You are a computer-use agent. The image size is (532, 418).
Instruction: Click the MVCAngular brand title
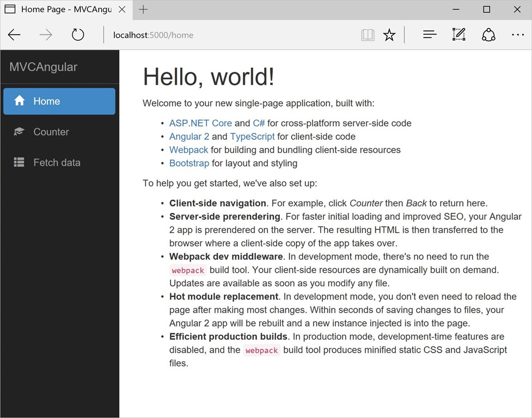[44, 67]
